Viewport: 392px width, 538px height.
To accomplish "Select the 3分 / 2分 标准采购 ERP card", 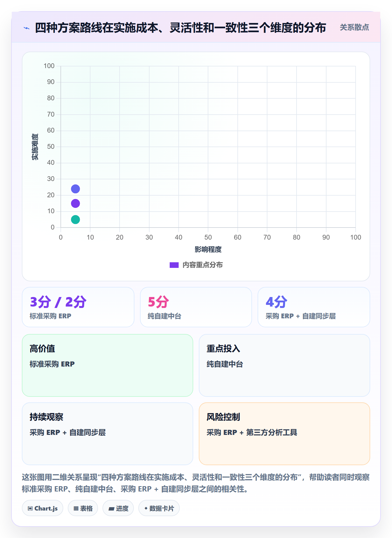I will point(78,307).
